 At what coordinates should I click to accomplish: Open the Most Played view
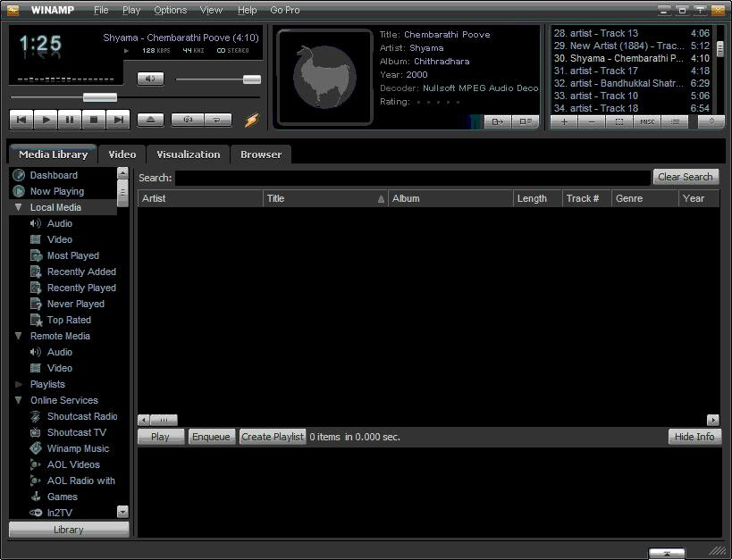(72, 255)
